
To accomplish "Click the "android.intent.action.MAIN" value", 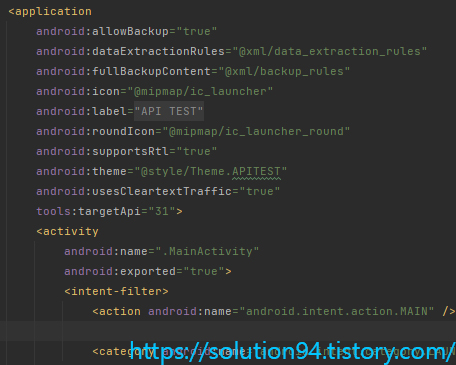I will pyautogui.click(x=337, y=311).
